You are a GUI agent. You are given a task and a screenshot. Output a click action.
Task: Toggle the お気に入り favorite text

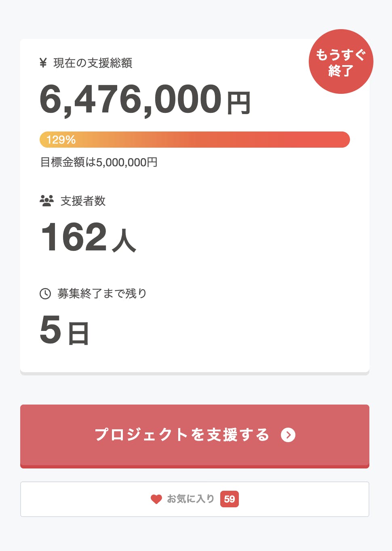[x=191, y=499]
